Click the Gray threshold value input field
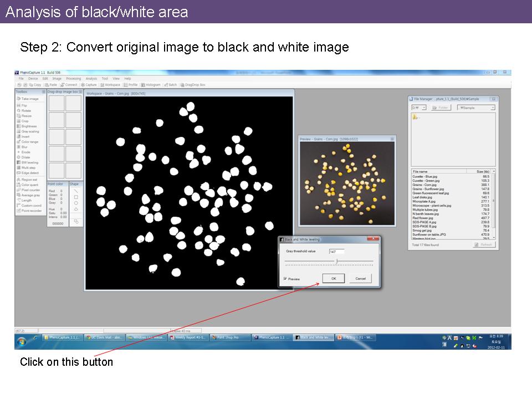 click(x=336, y=252)
